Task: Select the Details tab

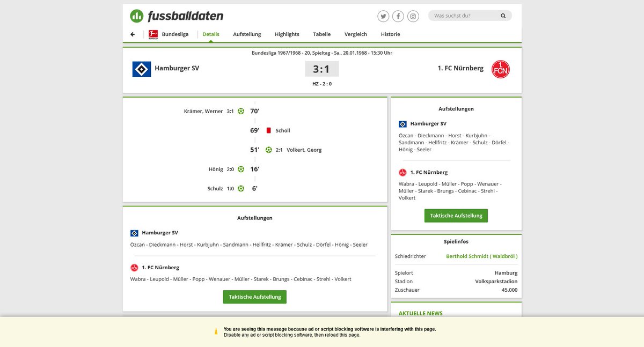Action: point(211,34)
